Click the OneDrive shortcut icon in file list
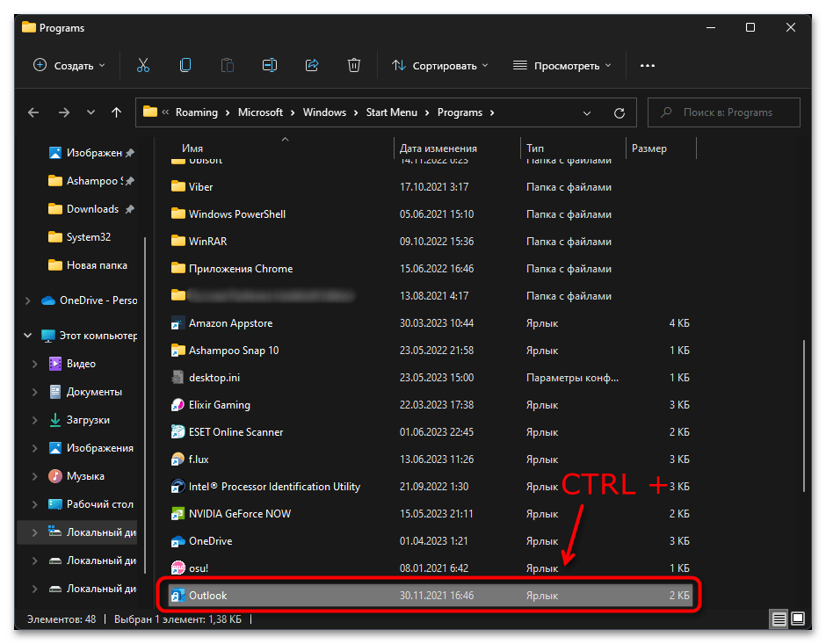The image size is (826, 644). click(178, 541)
